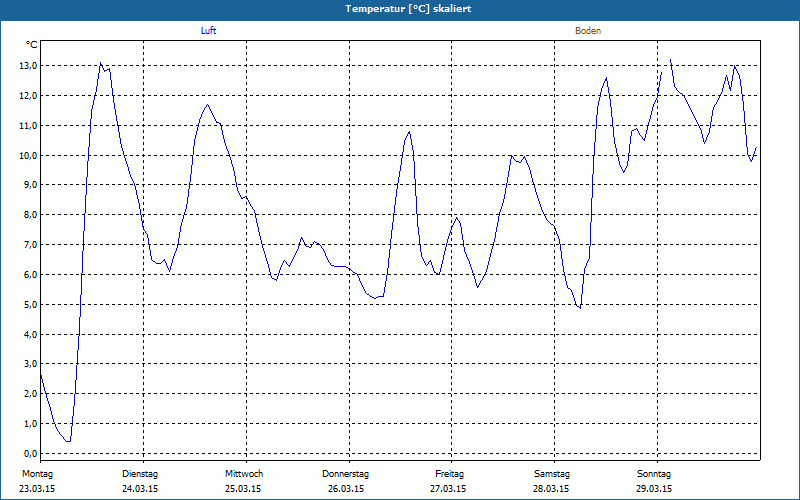Click the Mittwoch day label
800x500 pixels.
click(x=244, y=474)
